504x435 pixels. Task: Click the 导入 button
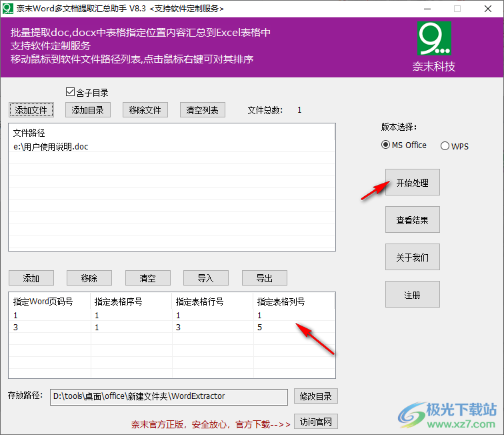206,278
